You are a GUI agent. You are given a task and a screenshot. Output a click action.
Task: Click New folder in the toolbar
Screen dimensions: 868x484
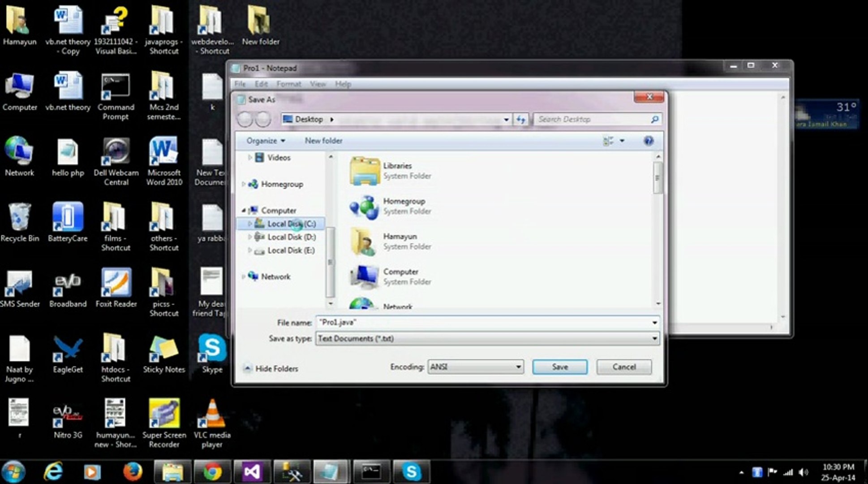tap(323, 141)
